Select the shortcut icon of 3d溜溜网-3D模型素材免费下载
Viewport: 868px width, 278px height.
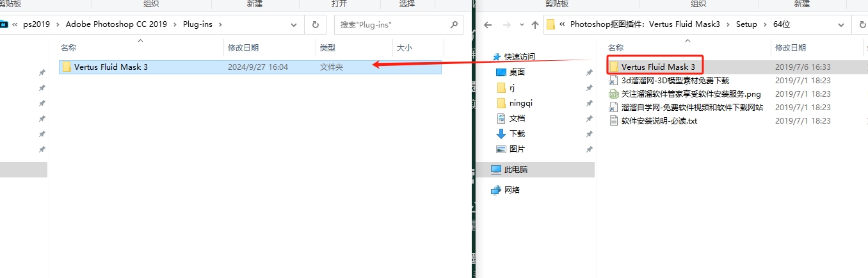tap(614, 80)
